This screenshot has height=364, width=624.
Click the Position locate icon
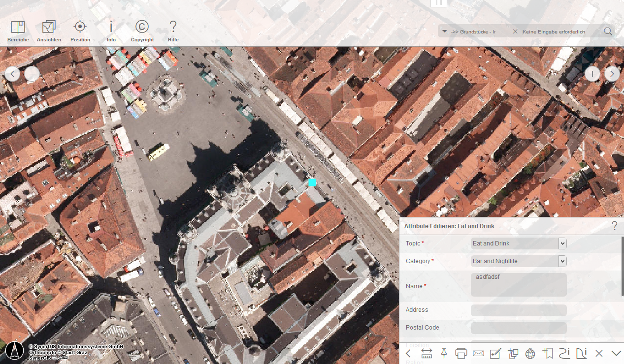pos(80,31)
